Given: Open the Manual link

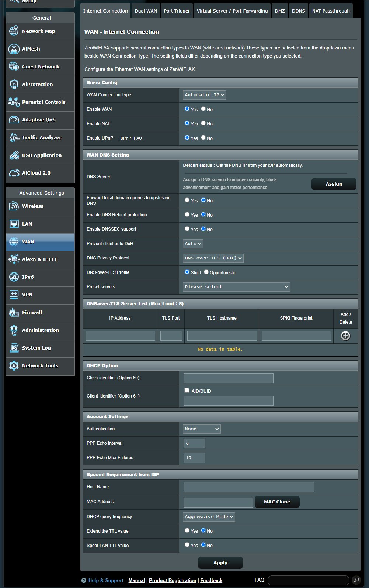Looking at the screenshot, I should coord(136,580).
